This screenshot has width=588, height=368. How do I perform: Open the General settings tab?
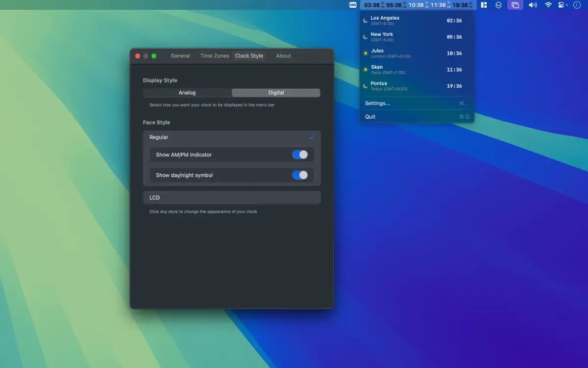[180, 56]
